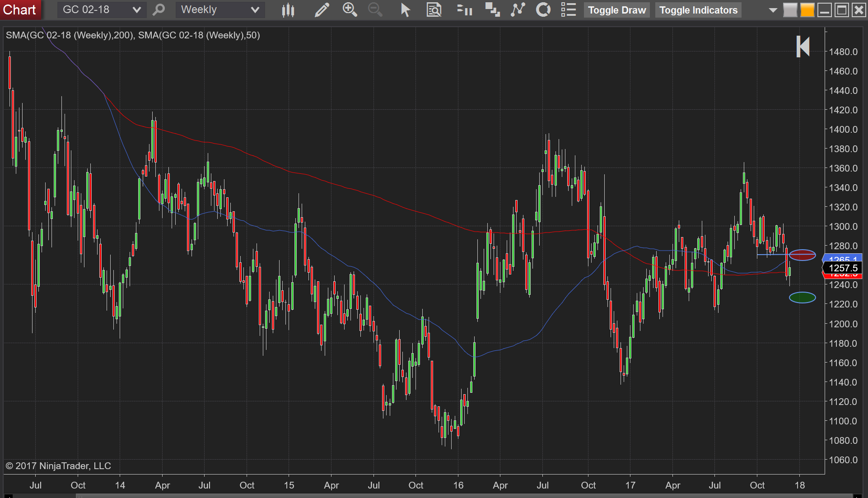Open the drawing tools pencil
Viewport: 868px width, 498px height.
coord(322,10)
